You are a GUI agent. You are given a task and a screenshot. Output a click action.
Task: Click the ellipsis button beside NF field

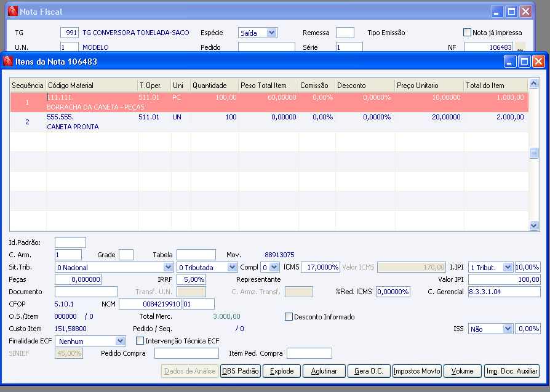pos(520,47)
